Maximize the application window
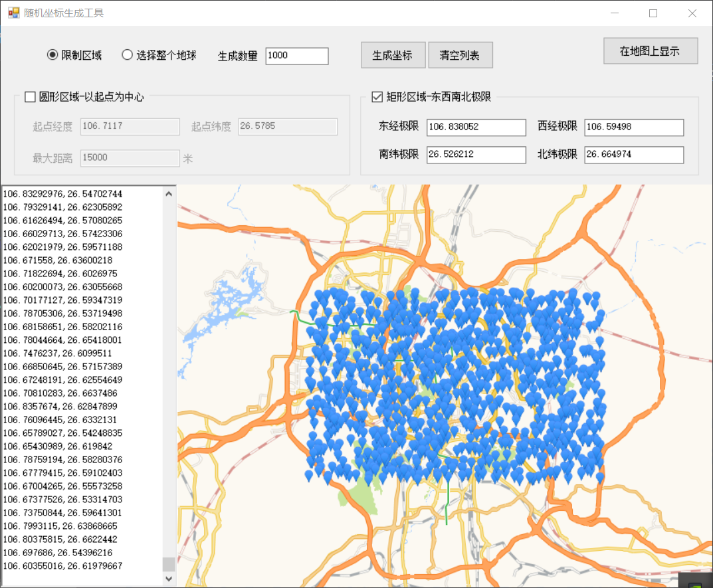This screenshot has height=588, width=713. coord(653,13)
